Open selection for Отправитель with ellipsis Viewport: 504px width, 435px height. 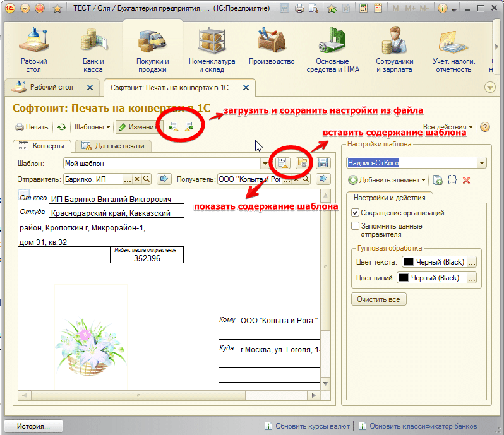click(128, 179)
